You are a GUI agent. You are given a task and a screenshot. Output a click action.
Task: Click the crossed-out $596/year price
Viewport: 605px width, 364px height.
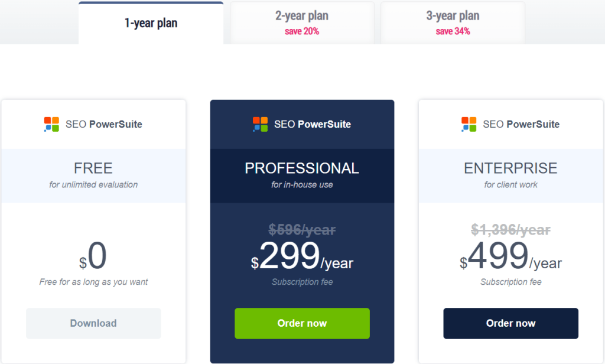302,230
